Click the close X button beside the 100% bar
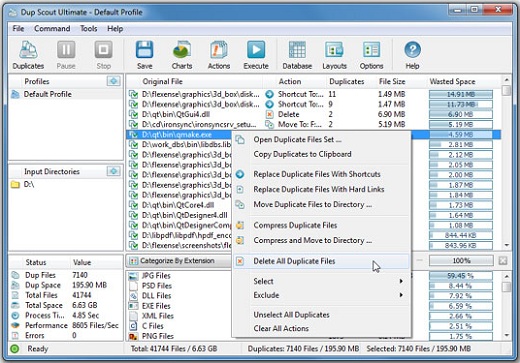This screenshot has width=520, height=363. (503, 261)
